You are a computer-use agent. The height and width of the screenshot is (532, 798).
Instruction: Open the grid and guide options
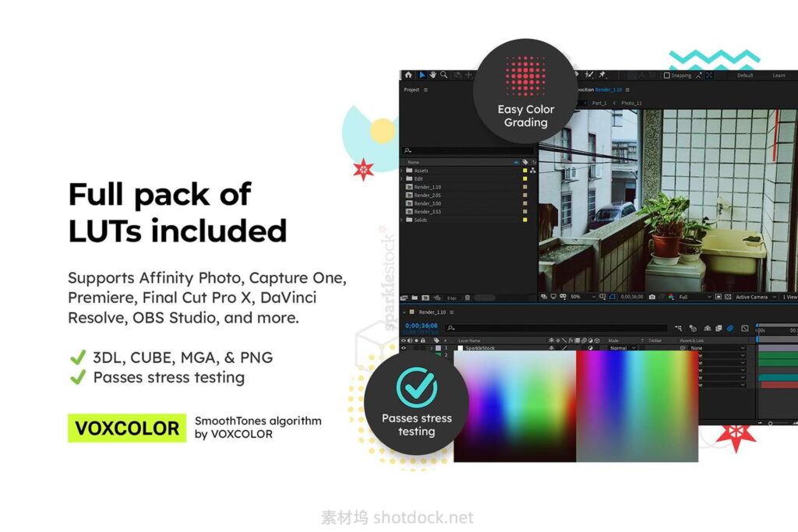tap(602, 297)
